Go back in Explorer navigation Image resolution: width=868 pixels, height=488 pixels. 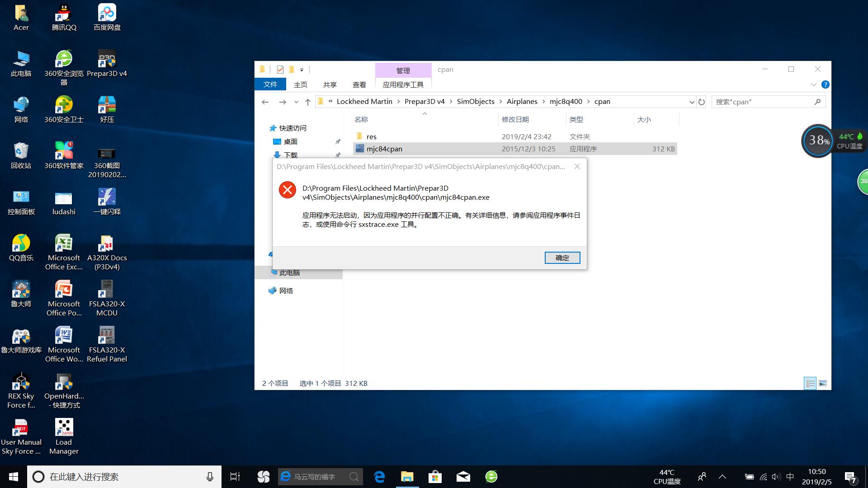[265, 102]
